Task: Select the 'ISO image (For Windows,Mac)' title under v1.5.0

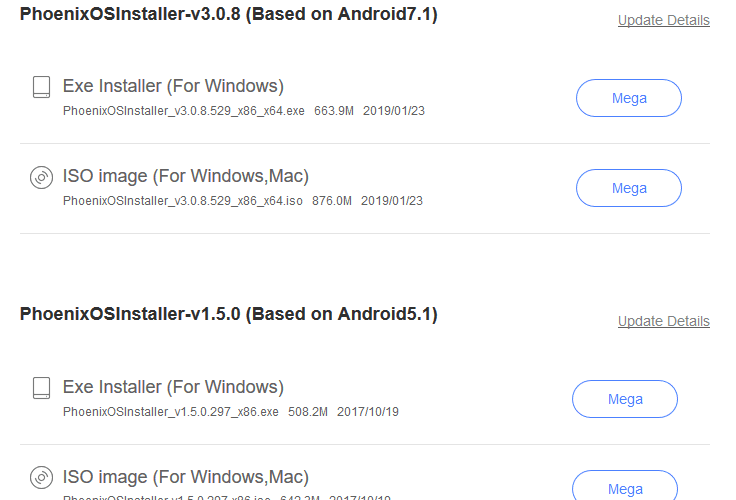Action: pos(186,477)
